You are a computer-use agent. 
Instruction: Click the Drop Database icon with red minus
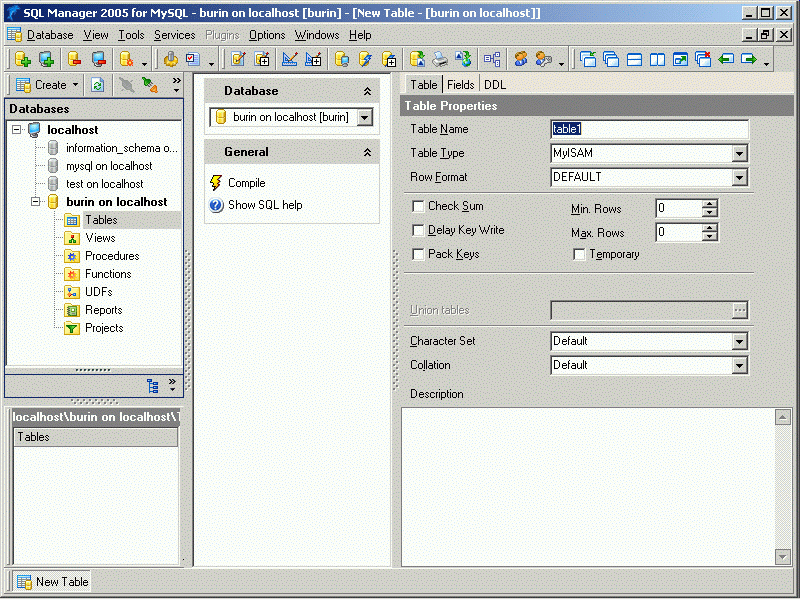point(74,59)
